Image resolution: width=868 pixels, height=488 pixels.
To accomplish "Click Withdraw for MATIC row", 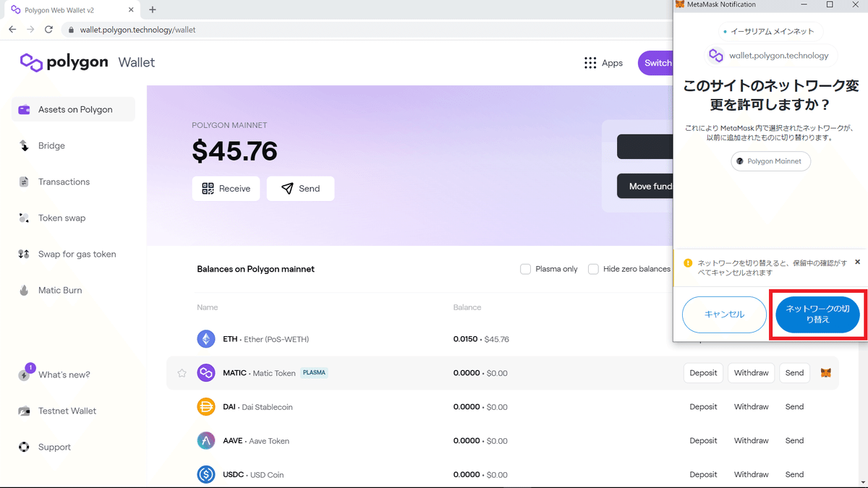I will pos(751,373).
